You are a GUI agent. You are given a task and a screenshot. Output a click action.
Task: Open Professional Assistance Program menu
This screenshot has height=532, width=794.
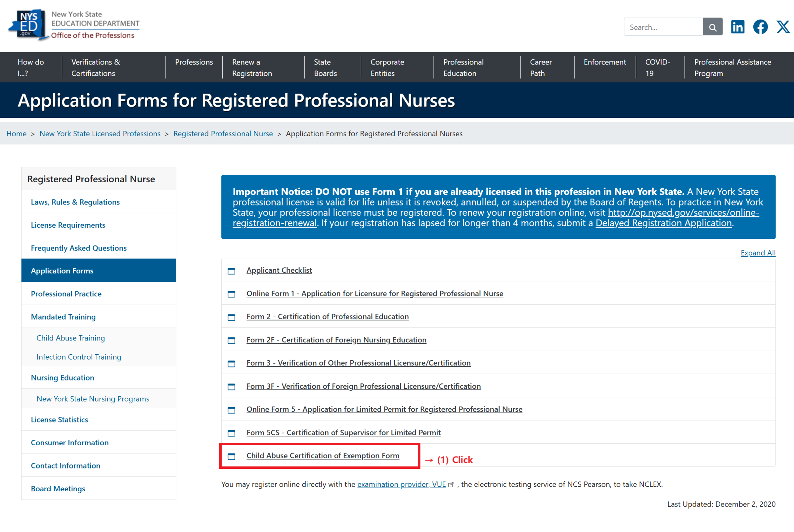pos(732,67)
